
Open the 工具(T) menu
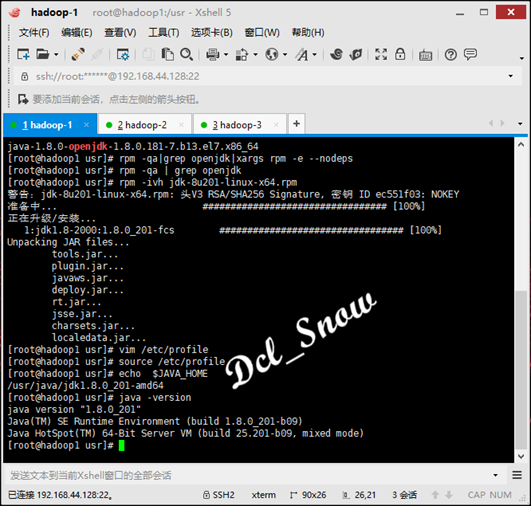(164, 33)
